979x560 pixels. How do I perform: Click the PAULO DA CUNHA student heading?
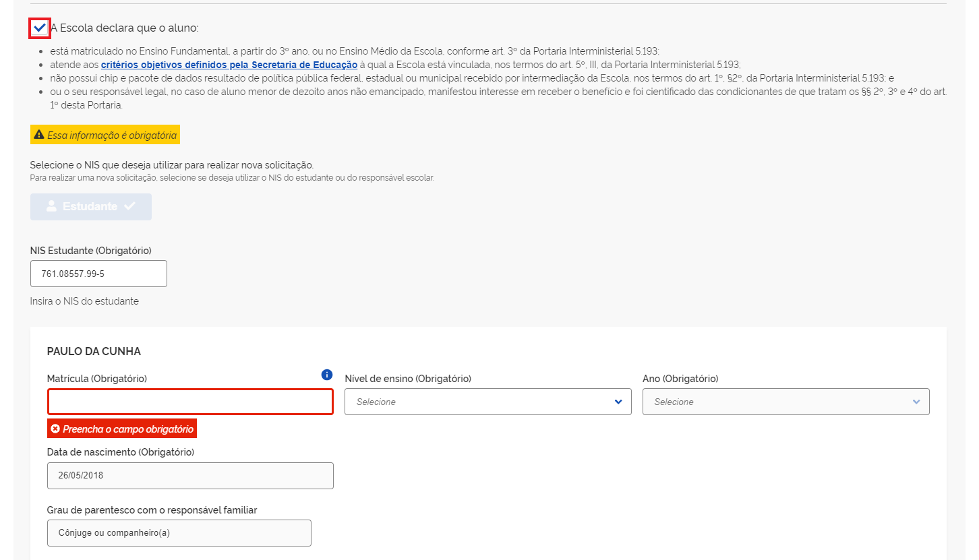pos(94,351)
